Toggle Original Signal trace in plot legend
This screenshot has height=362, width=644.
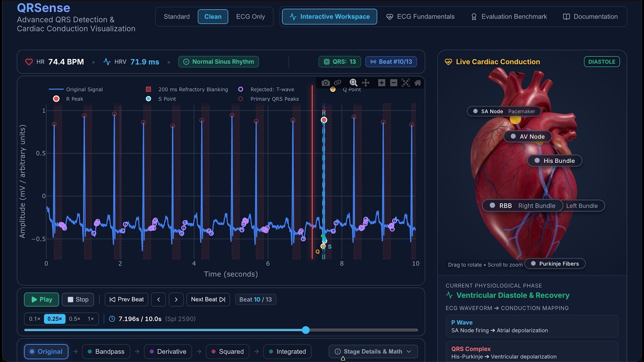(76, 89)
